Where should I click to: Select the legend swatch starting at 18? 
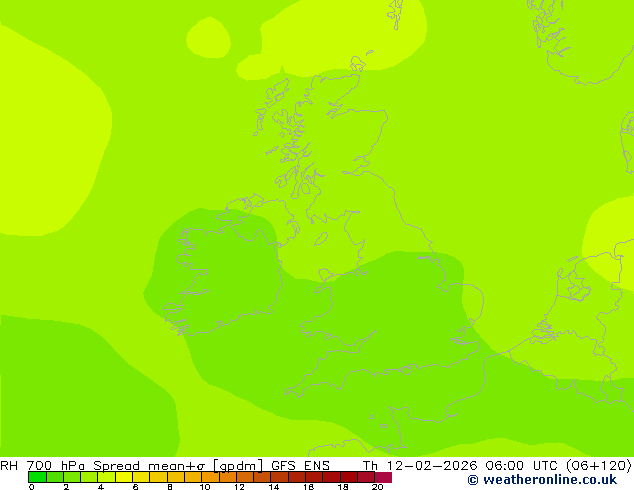coord(349,477)
